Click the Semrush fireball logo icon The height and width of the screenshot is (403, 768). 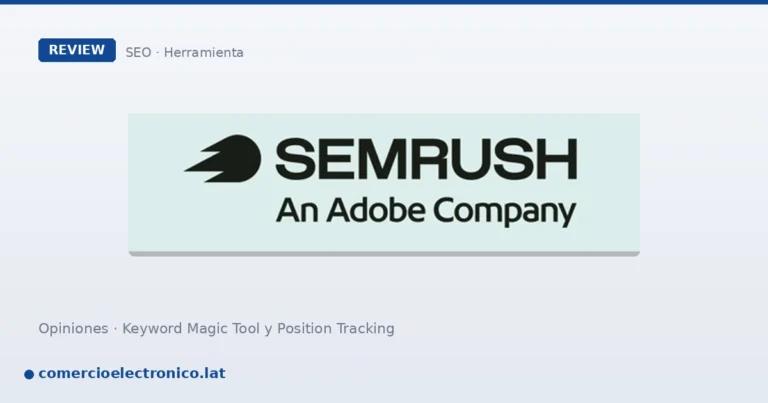point(223,159)
